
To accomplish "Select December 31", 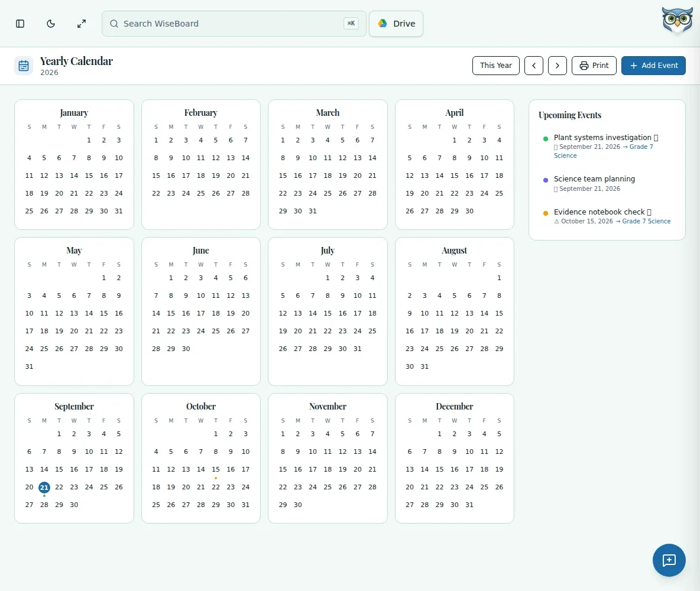I will tap(469, 505).
